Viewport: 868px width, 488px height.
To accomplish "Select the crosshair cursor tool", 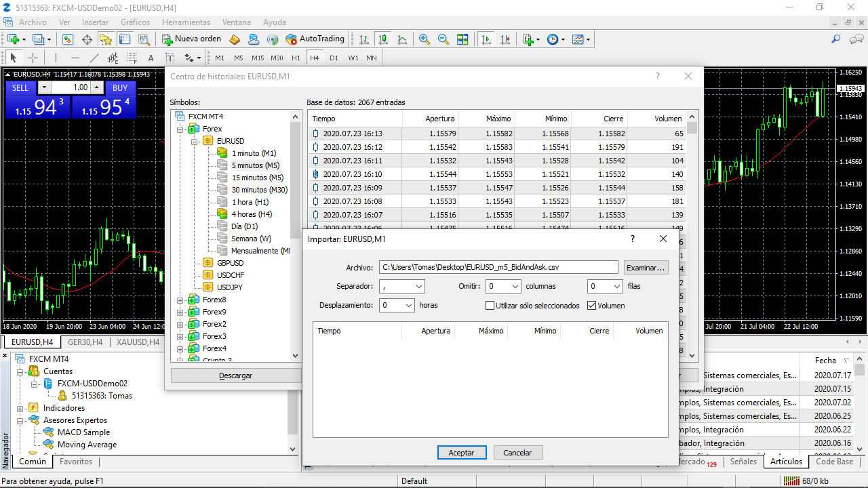I will (x=33, y=58).
